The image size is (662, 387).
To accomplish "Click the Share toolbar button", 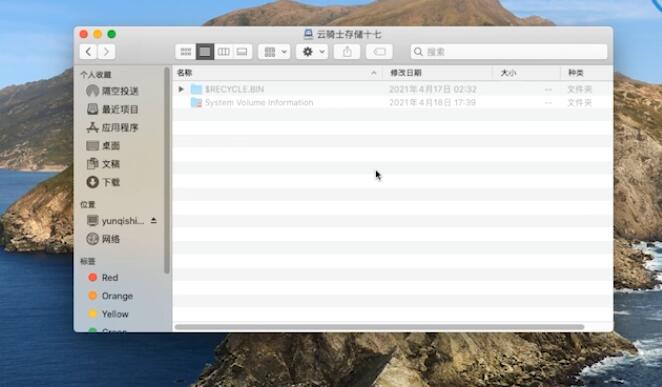I will (347, 51).
